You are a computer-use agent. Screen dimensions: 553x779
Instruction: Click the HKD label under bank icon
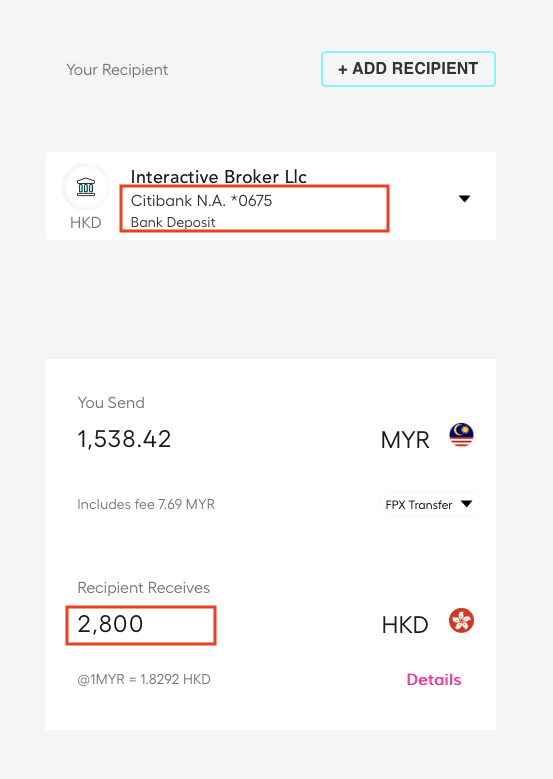coord(85,223)
